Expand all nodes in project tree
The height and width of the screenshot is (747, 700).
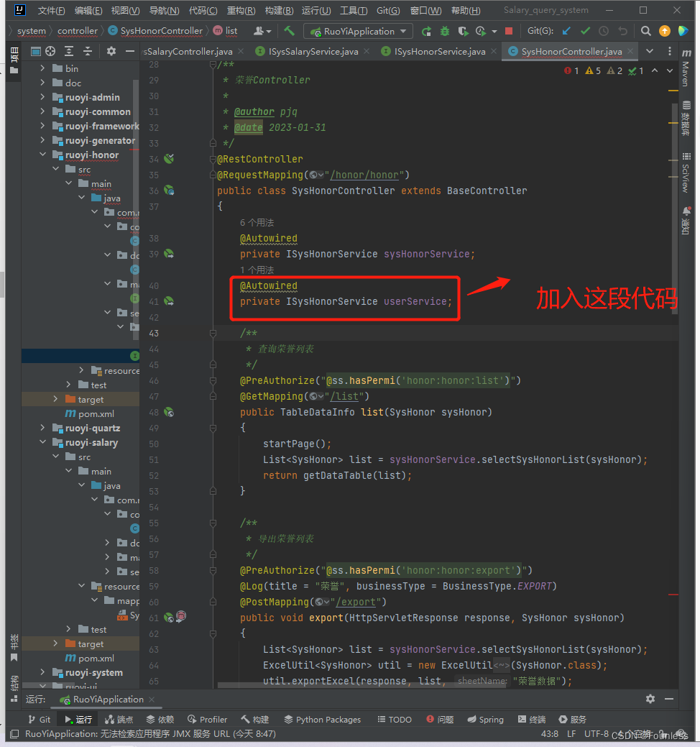tap(69, 51)
